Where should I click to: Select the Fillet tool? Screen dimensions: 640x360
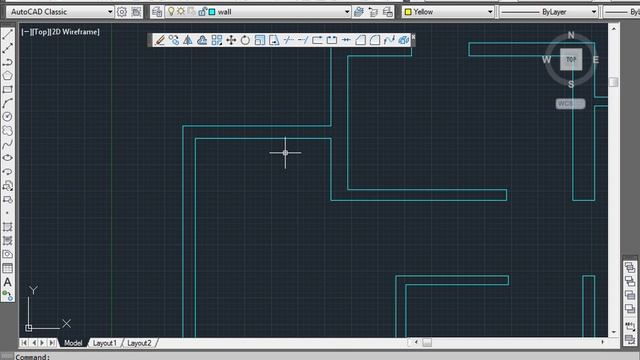375,40
